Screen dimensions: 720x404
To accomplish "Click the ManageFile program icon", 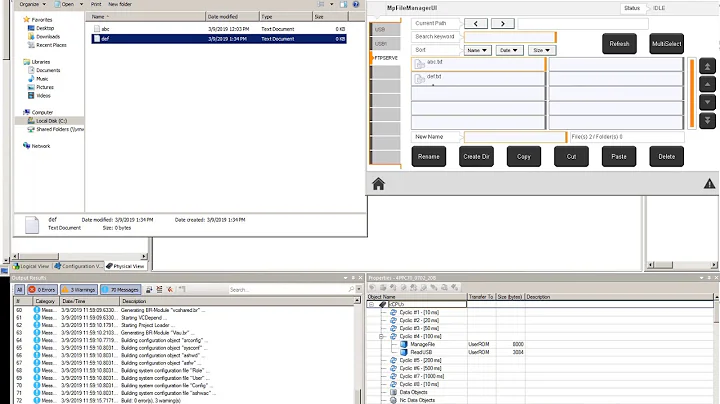I will [x=404, y=344].
